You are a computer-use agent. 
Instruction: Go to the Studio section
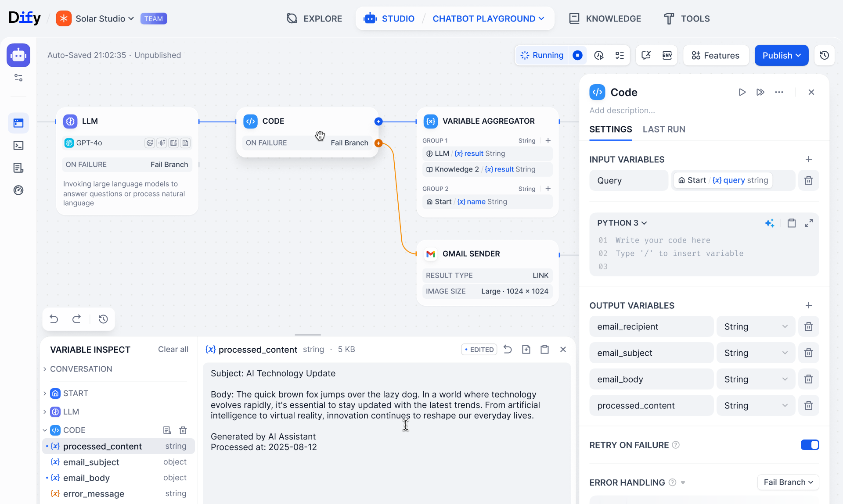pos(389,18)
